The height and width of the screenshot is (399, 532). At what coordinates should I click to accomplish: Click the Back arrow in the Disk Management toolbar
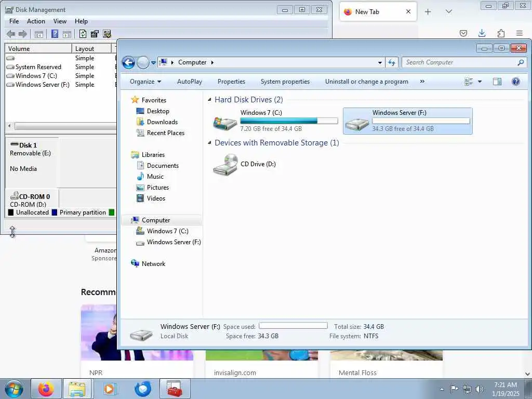(11, 34)
